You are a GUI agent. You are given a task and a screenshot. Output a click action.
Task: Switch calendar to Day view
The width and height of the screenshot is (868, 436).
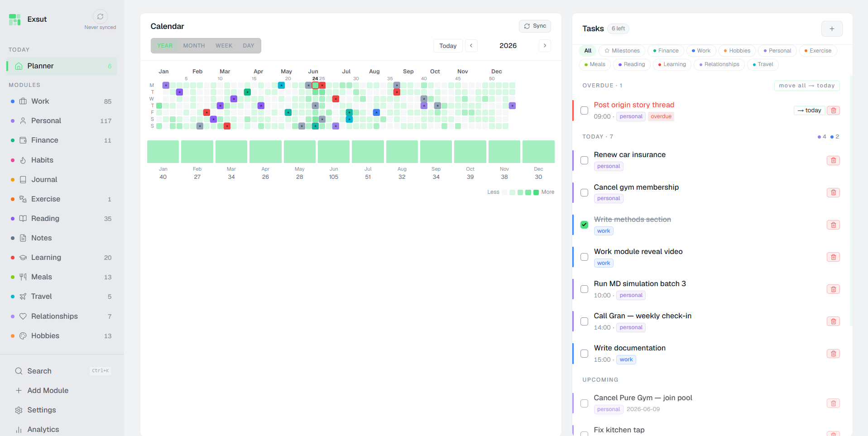tap(249, 46)
